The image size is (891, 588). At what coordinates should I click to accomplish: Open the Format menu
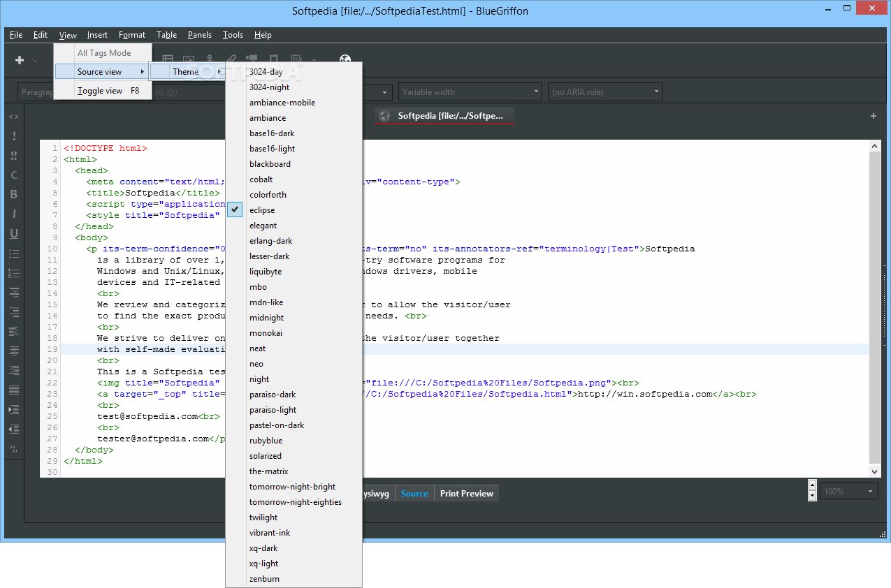pyautogui.click(x=132, y=35)
